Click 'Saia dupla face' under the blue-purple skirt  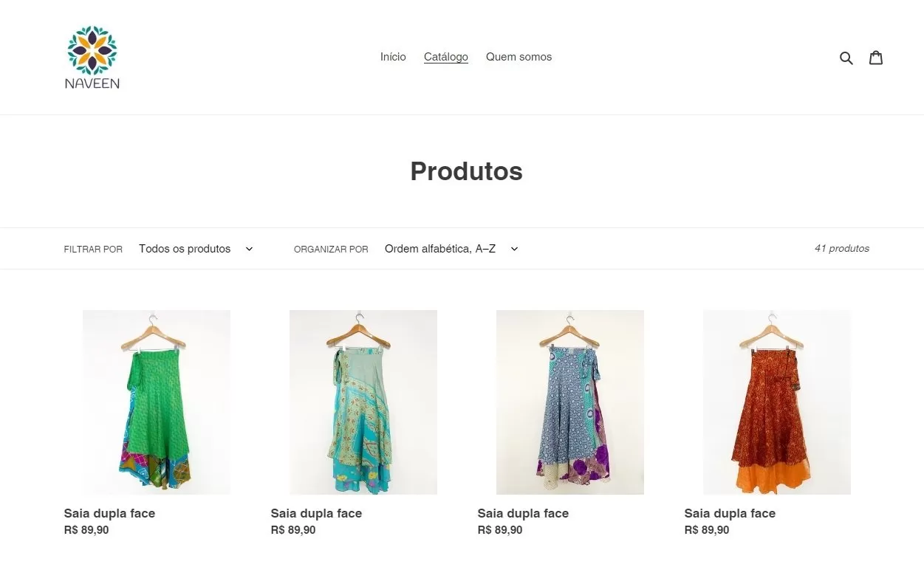click(523, 513)
